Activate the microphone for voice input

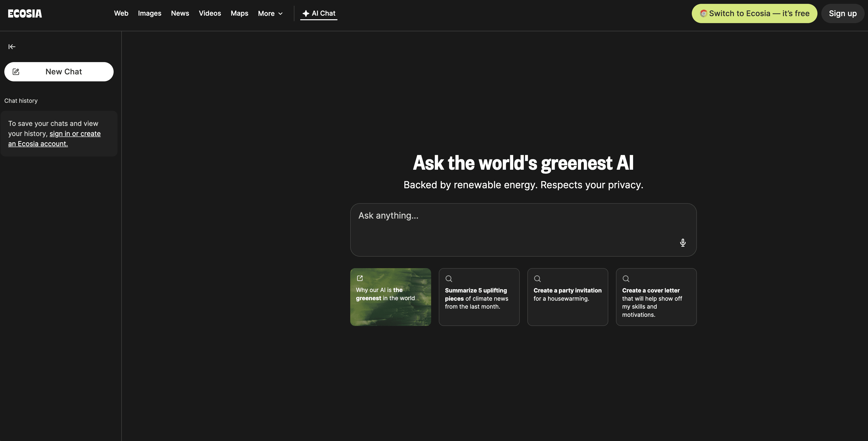click(x=683, y=243)
